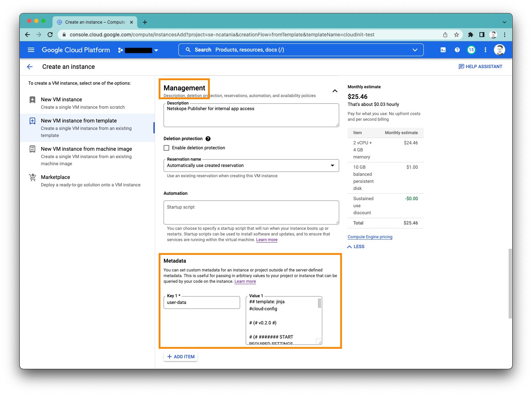Bookmark this page with star icon
Image resolution: width=532 pixels, height=395 pixels.
click(x=457, y=35)
